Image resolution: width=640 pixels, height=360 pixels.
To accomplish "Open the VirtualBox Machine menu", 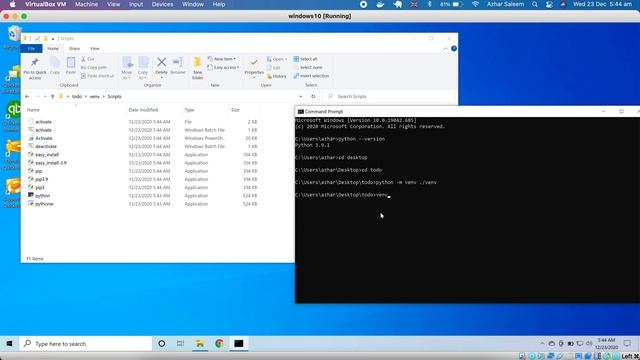I will click(x=86, y=4).
